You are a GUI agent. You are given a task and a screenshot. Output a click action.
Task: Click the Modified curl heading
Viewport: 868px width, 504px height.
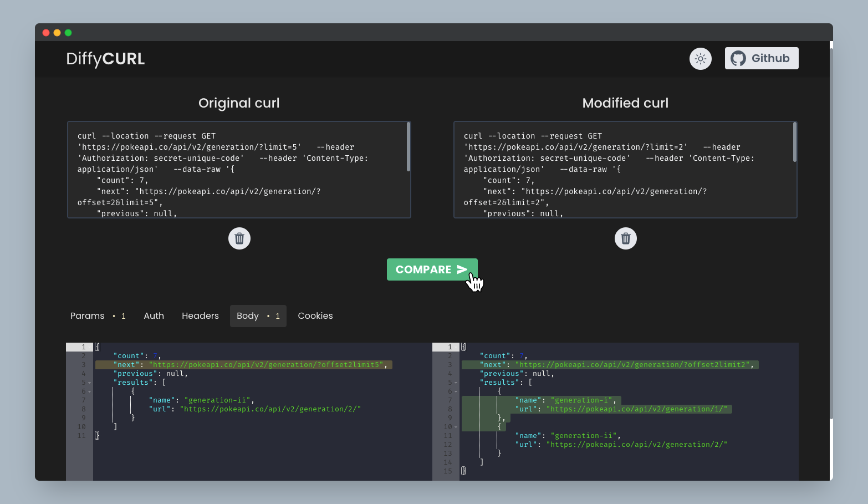625,103
